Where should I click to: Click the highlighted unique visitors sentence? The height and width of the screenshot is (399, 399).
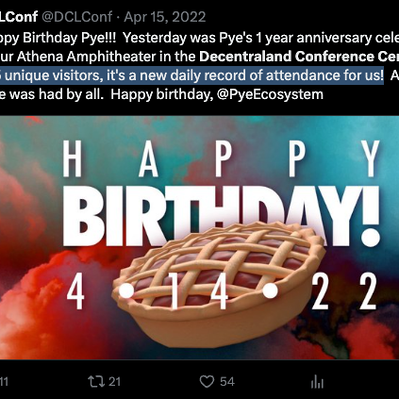(x=192, y=75)
